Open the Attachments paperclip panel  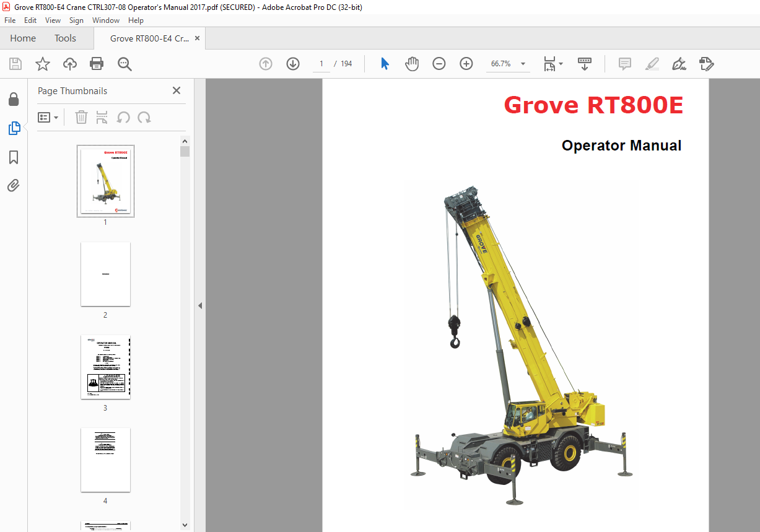click(14, 185)
